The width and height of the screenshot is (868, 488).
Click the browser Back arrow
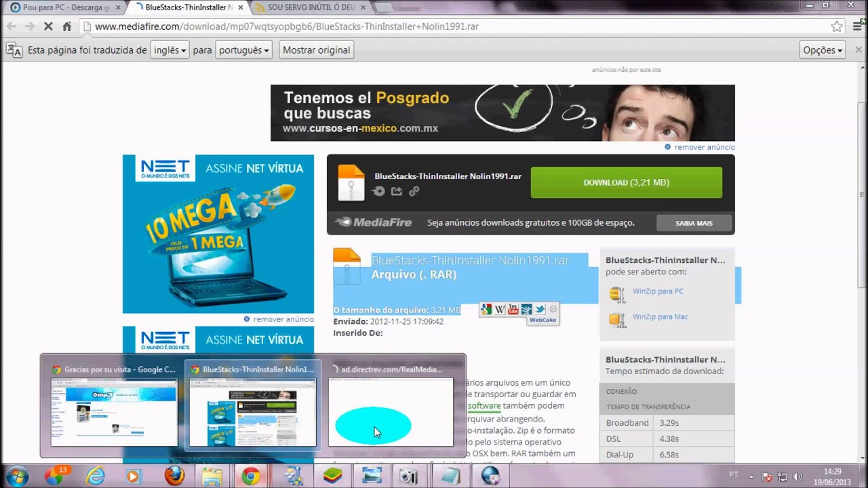[12, 26]
